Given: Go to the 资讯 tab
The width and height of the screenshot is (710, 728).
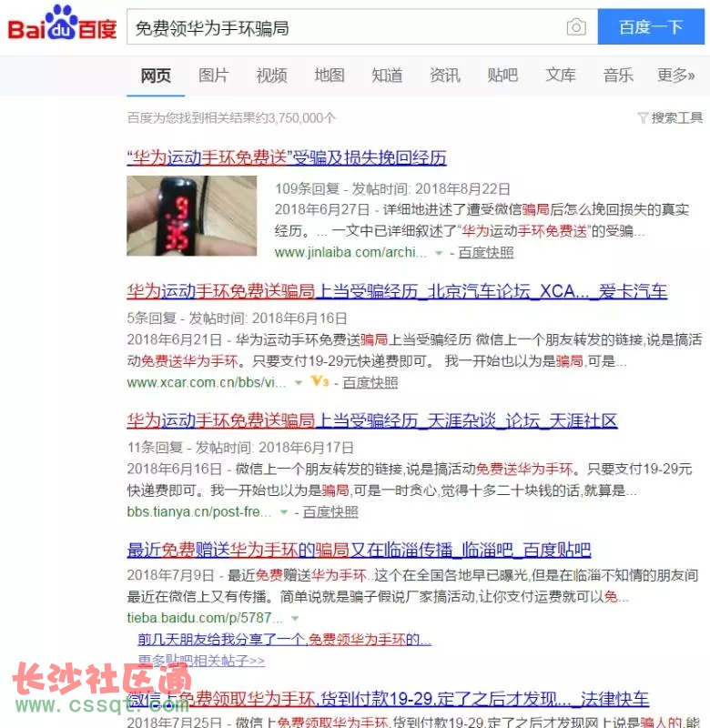Looking at the screenshot, I should [x=444, y=76].
